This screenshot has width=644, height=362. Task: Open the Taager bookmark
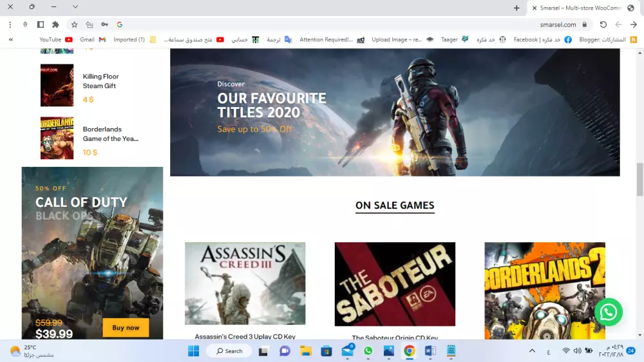455,39
